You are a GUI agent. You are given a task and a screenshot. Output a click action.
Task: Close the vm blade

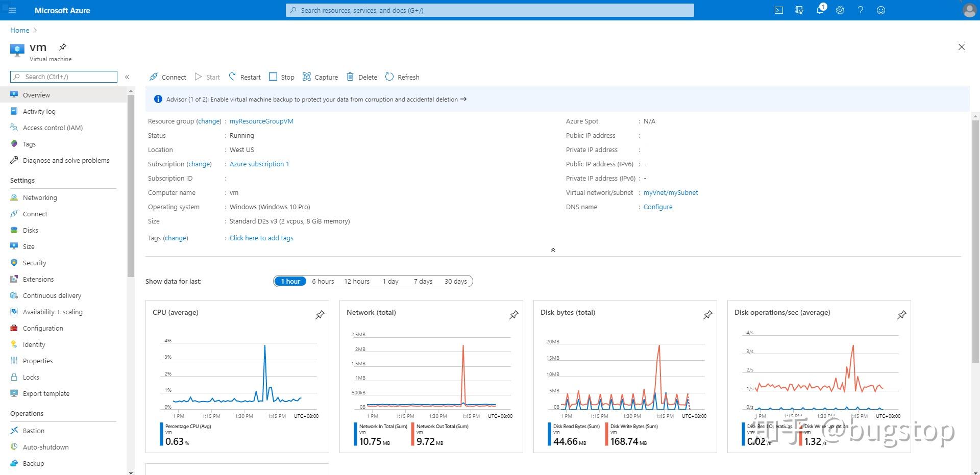962,47
